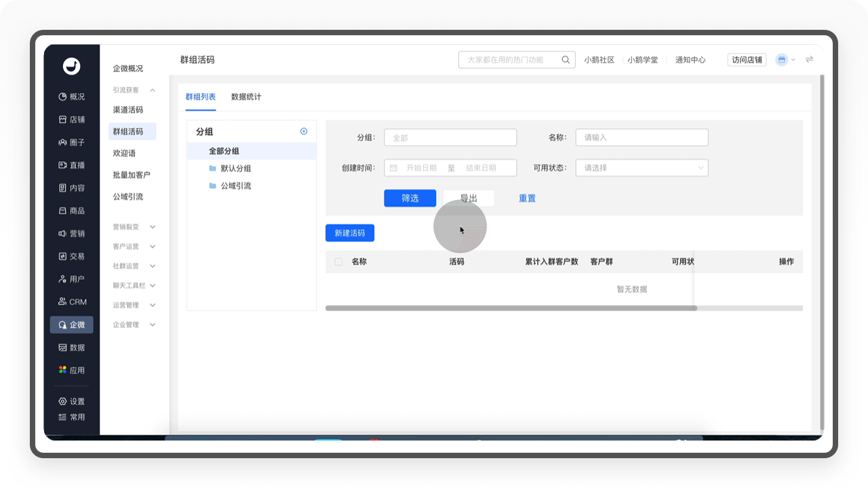Open 圈子 in the dark sidebar

point(71,142)
